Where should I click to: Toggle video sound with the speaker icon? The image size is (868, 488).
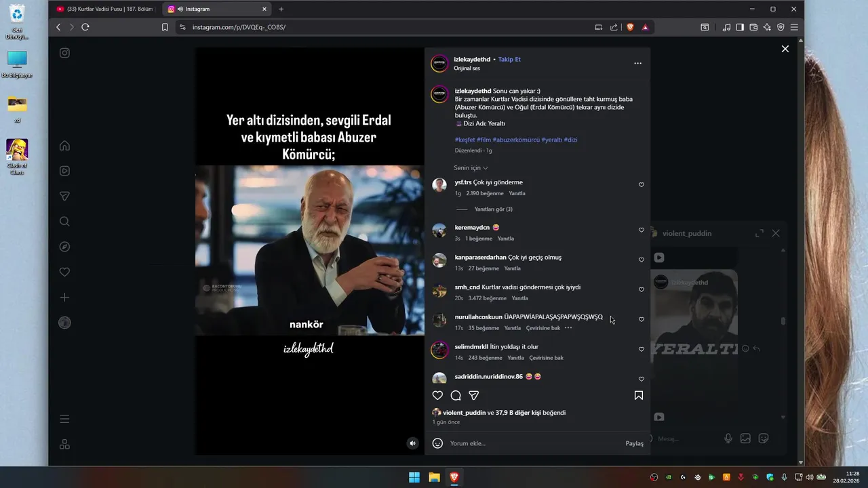coord(412,443)
